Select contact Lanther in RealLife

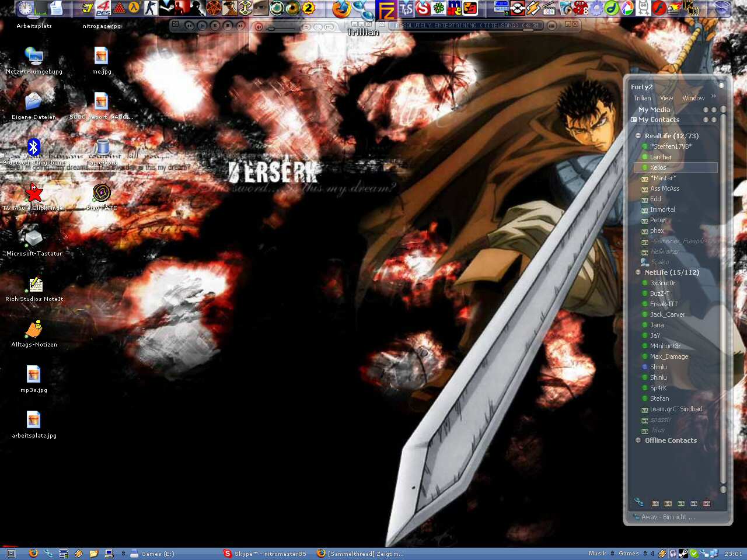pos(661,157)
